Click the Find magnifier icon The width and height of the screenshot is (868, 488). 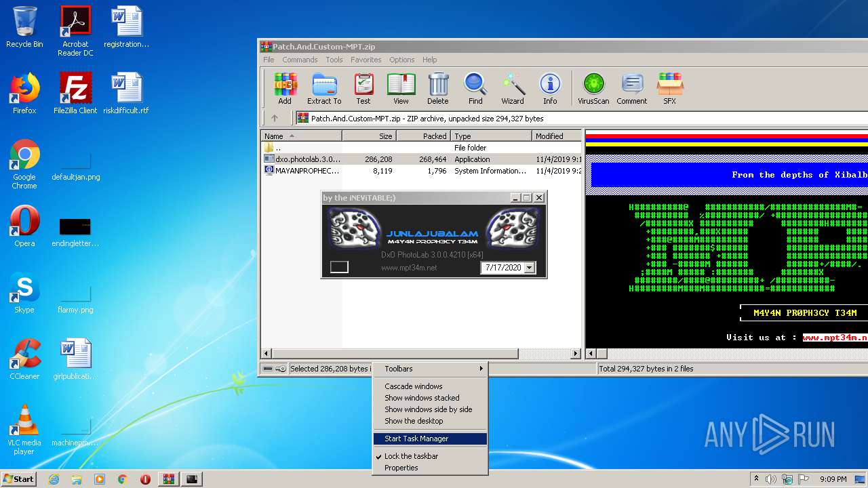(x=475, y=89)
